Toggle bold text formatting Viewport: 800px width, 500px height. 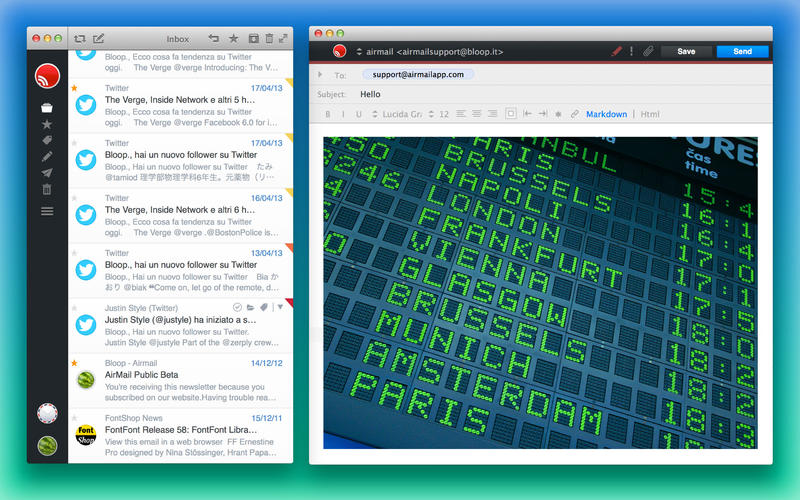[328, 114]
